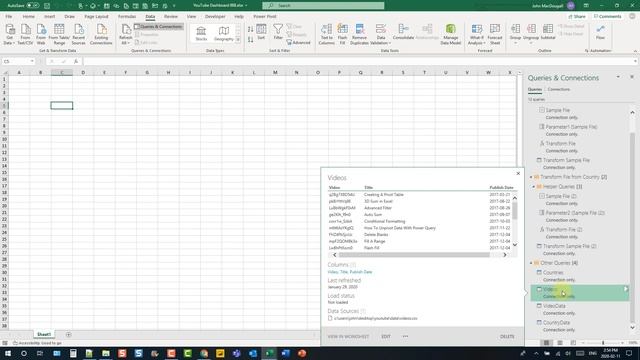The height and width of the screenshot is (360, 640).
Task: Open Advanced filter options
Action: [298, 42]
